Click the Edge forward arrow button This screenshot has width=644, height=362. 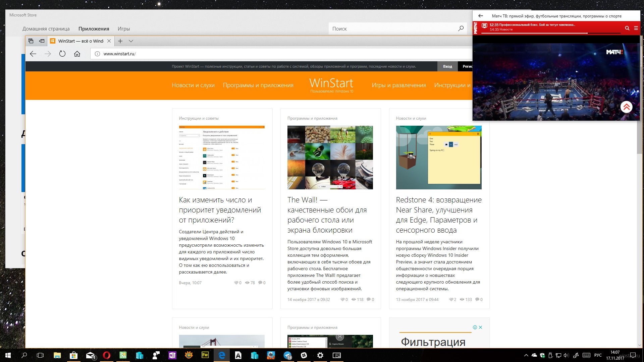click(48, 54)
